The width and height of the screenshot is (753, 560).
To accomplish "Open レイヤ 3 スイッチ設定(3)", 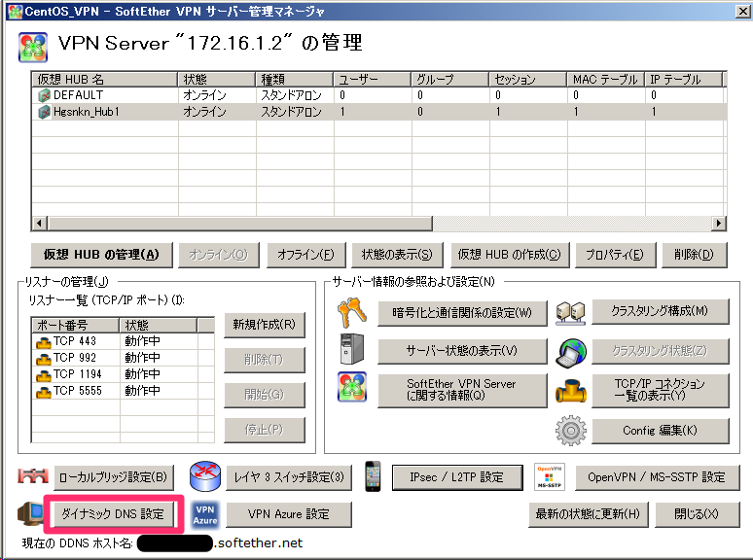I will tap(289, 477).
